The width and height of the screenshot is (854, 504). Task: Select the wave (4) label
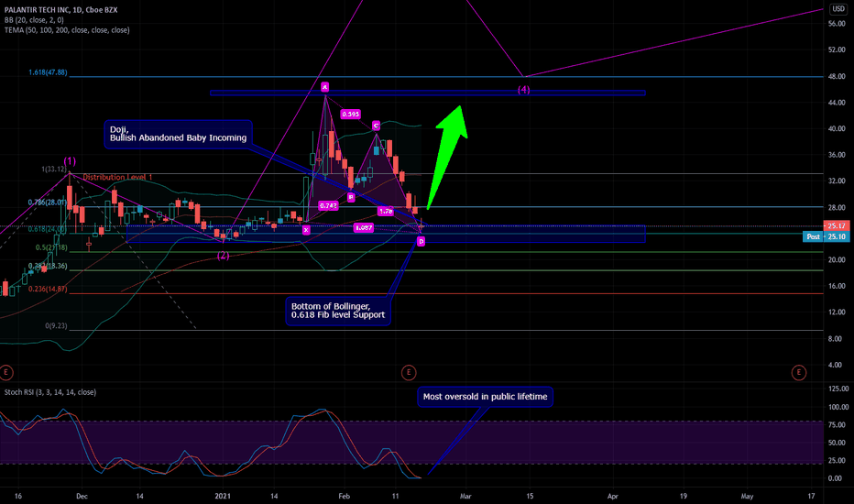point(523,90)
